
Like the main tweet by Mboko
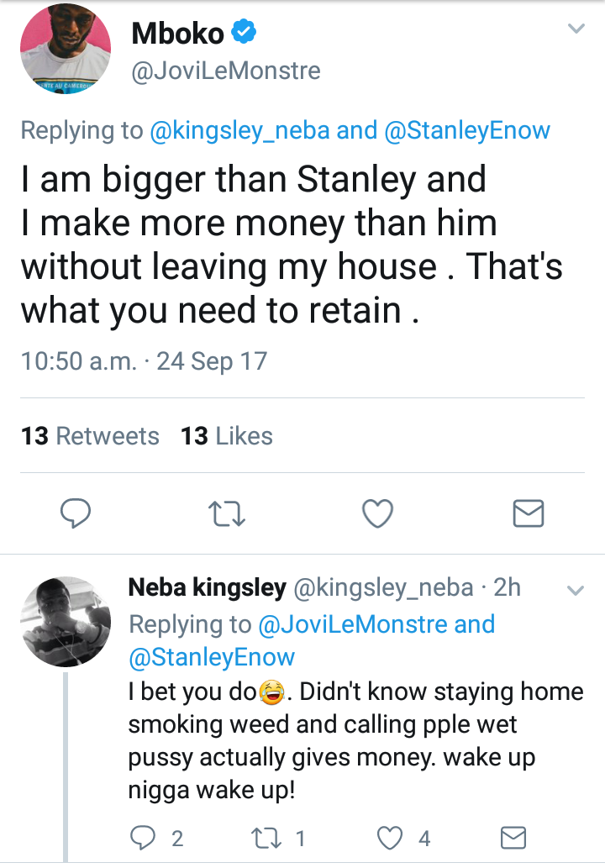(377, 513)
